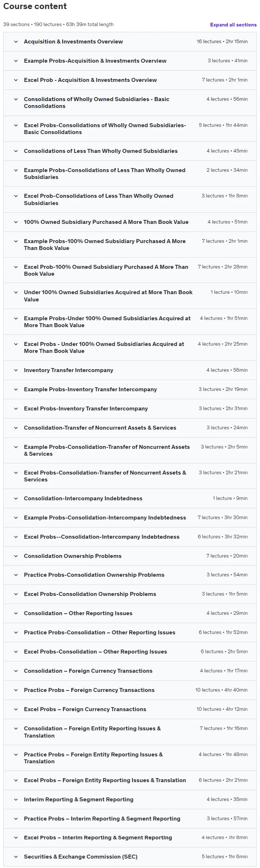260x868 pixels.
Task: Expand Excel Prob - Acquisition & Investments Overview
Action: point(130,80)
